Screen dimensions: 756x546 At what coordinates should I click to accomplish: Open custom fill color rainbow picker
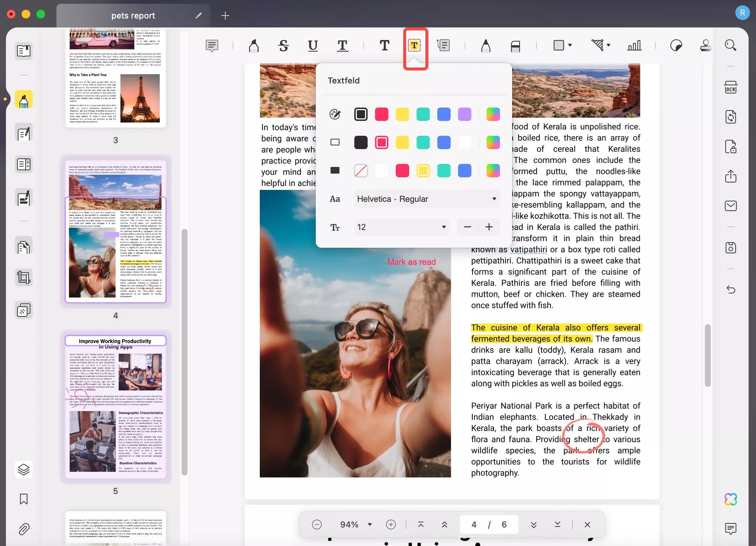coord(493,171)
